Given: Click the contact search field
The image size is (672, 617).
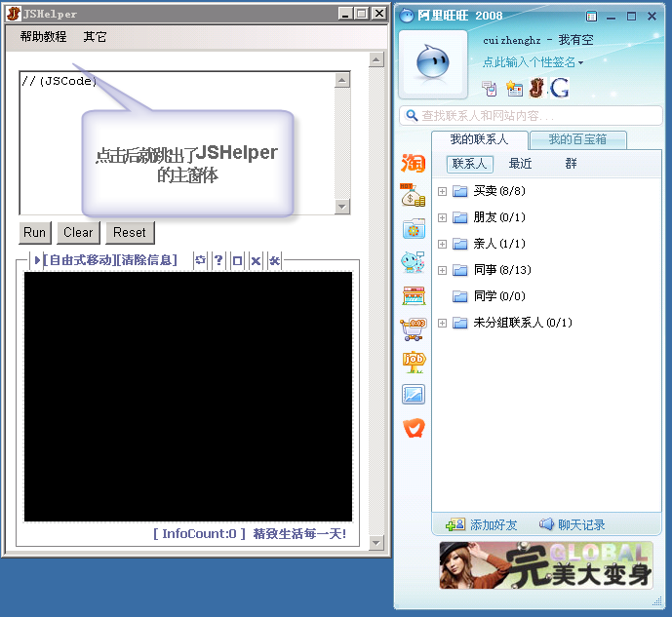Looking at the screenshot, I should (x=531, y=116).
